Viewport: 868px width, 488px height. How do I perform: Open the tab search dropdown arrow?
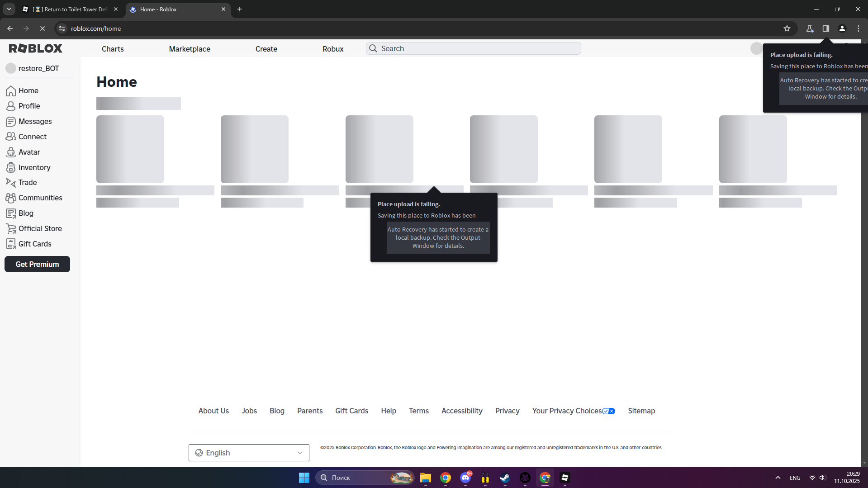point(9,9)
